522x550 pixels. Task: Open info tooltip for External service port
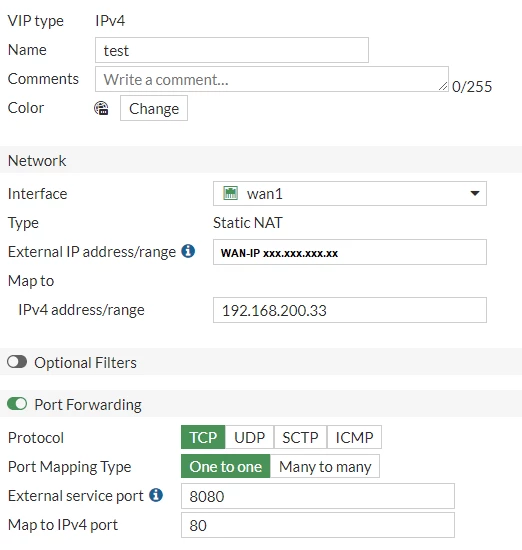[156, 495]
